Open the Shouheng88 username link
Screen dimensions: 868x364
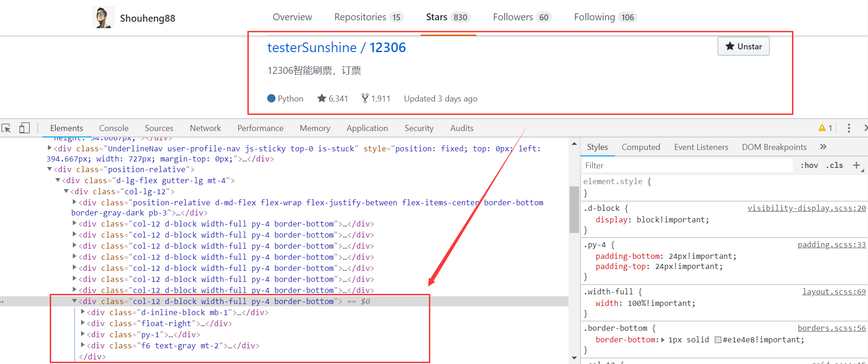(x=147, y=18)
